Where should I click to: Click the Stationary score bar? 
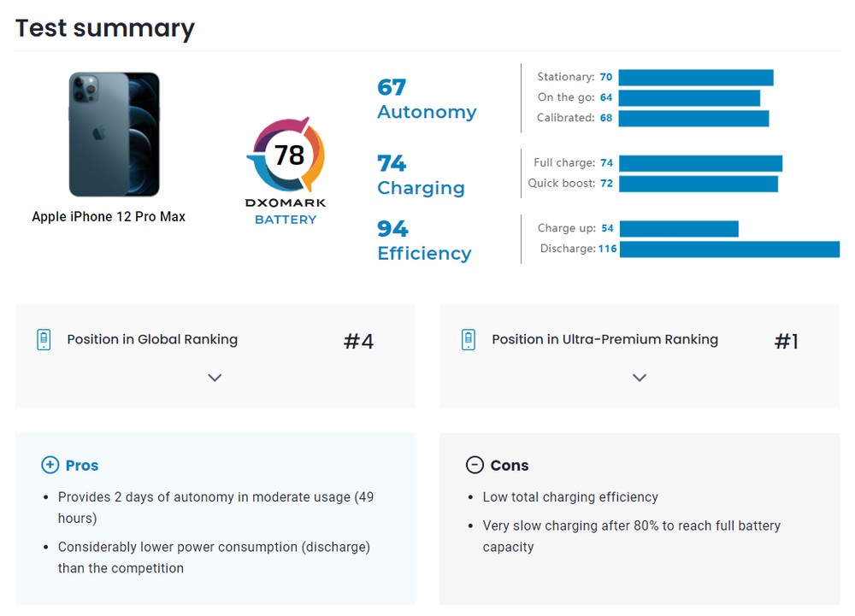(x=695, y=78)
